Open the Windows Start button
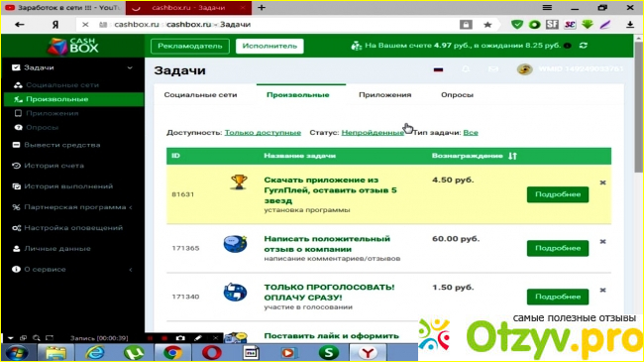This screenshot has width=644, height=362. (17, 352)
